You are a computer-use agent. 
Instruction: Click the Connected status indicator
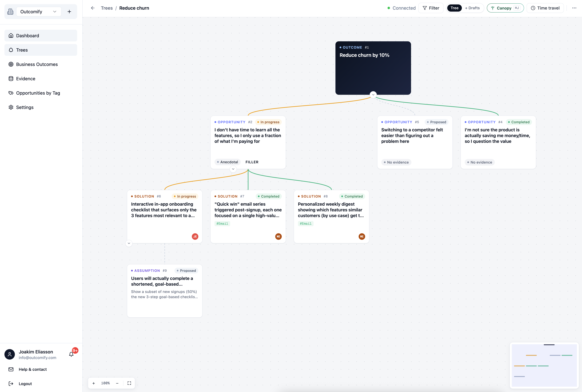(402, 8)
